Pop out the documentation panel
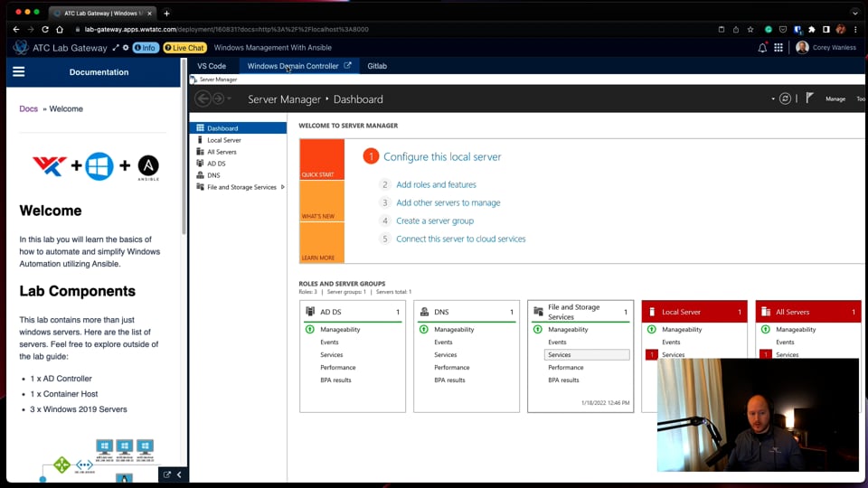The height and width of the screenshot is (488, 868). 166,474
